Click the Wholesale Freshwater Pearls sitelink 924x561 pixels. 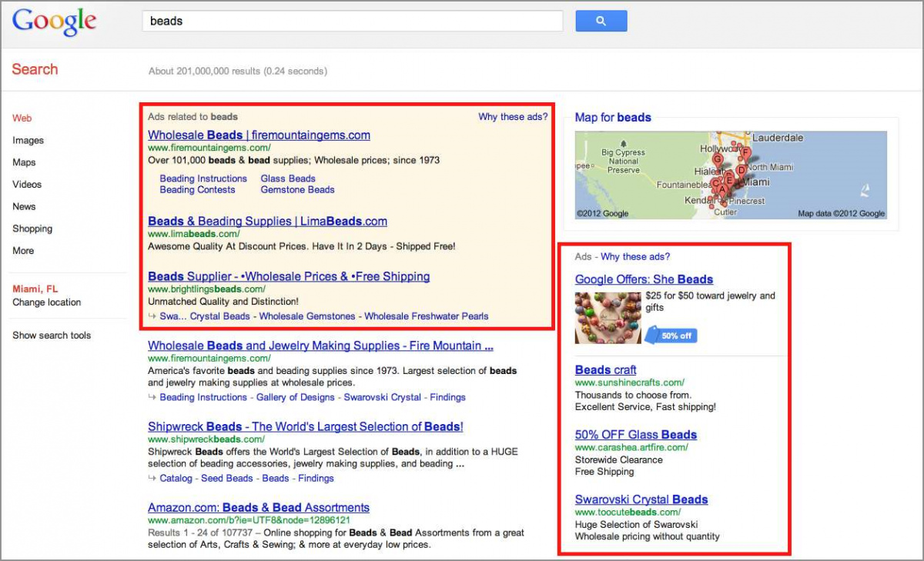pos(427,316)
